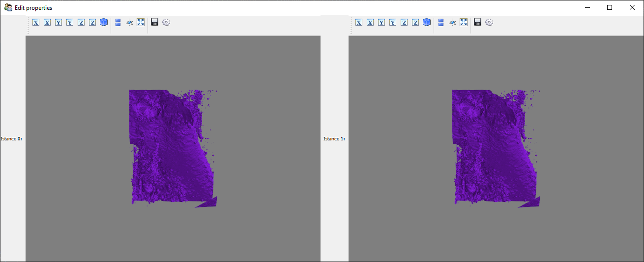Select second X-axis view in Istance 0 toolbar
The width and height of the screenshot is (644, 262).
47,22
